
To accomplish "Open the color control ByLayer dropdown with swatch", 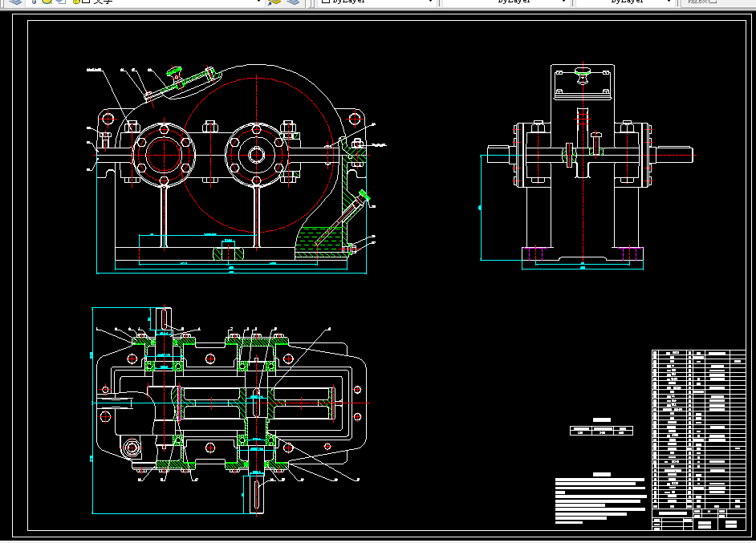I will [377, 2].
